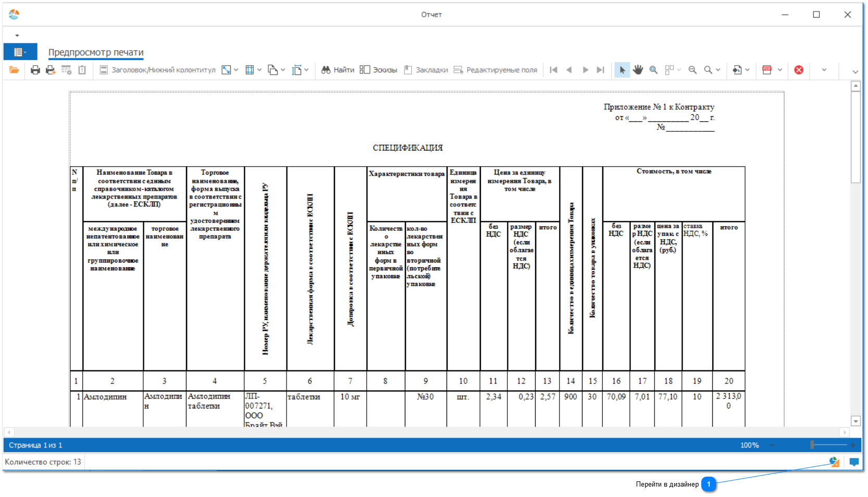Click the vertical scrollbar down arrow
This screenshot has width=868, height=497.
855,421
